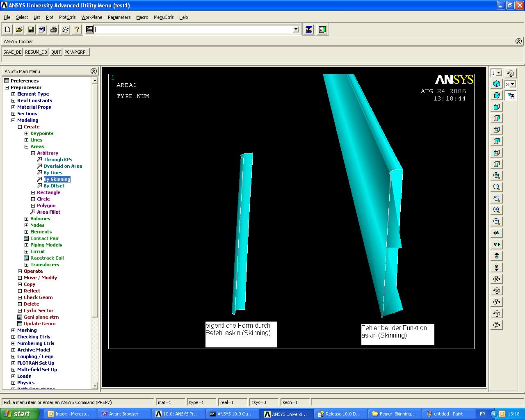
Task: Click rotate about Z icon at top-right of view toolbar
Action: click(x=511, y=73)
